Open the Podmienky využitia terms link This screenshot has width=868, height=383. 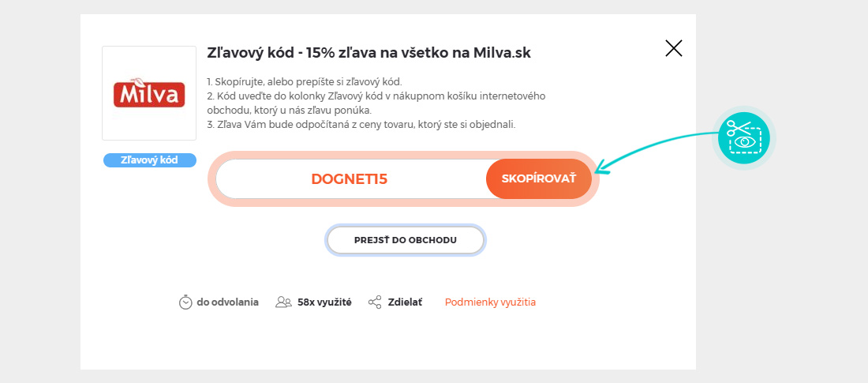[x=490, y=302]
